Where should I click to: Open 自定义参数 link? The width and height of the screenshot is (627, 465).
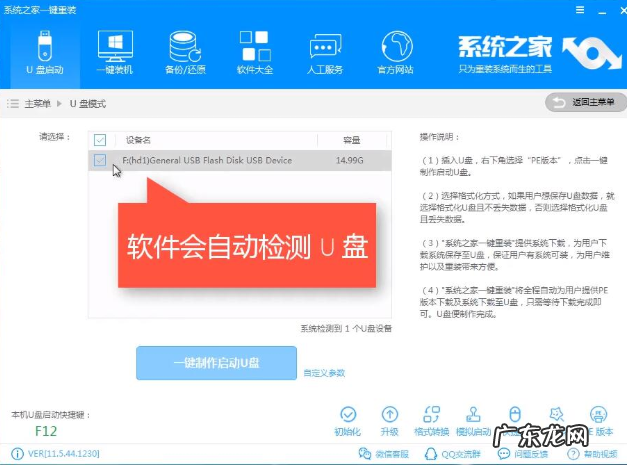(324, 373)
